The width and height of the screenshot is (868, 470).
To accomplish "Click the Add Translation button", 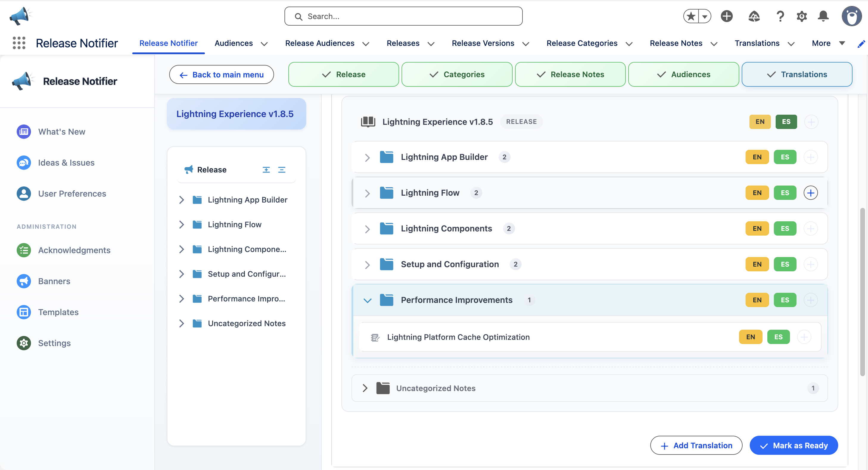I will click(696, 445).
